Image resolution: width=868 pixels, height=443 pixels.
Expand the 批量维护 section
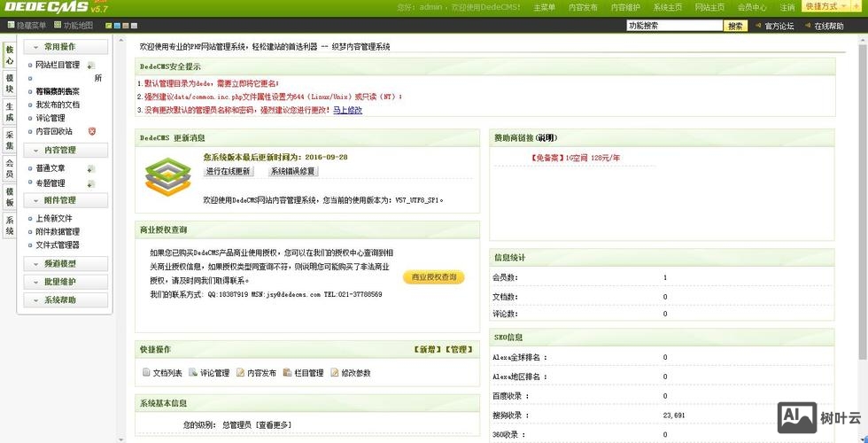coord(66,282)
